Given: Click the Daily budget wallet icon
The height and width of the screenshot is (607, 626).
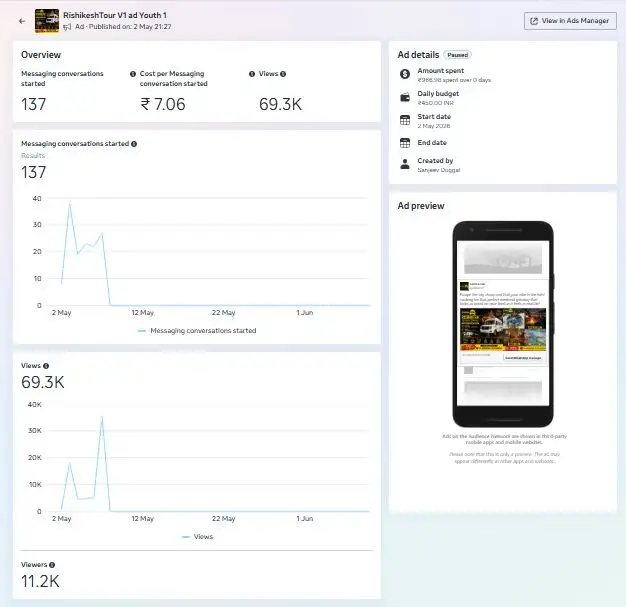Looking at the screenshot, I should coord(405,97).
